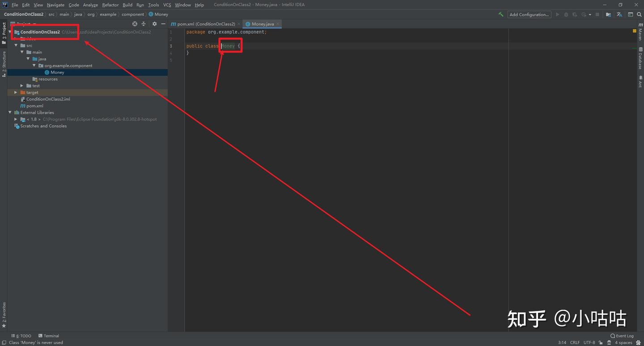
Task: Click the 'example' breadcrumb
Action: point(108,14)
